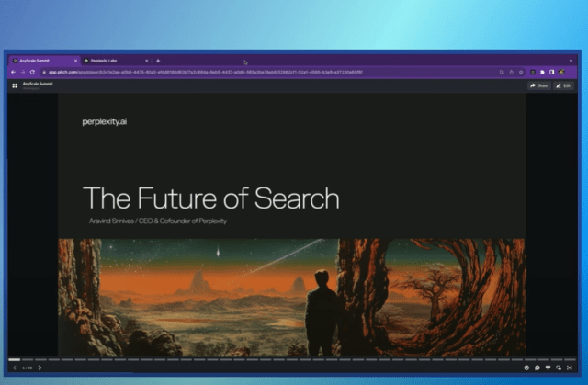Reload the page with refresh icon

[x=31, y=72]
